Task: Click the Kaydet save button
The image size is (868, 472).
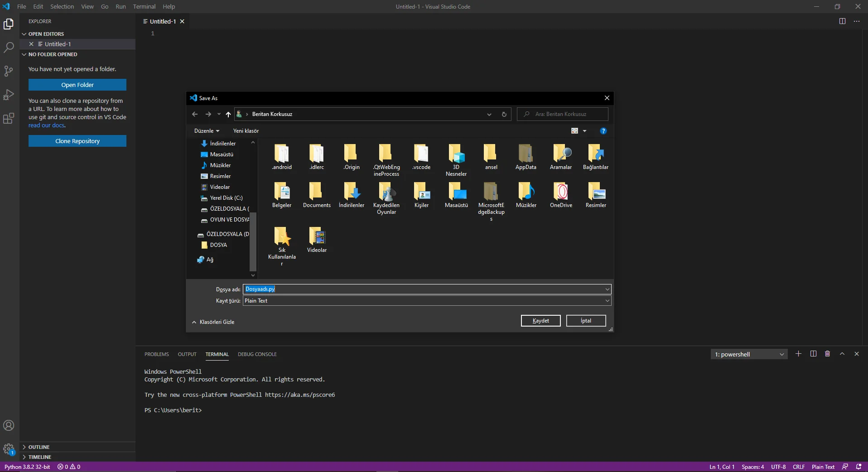Action: point(540,321)
